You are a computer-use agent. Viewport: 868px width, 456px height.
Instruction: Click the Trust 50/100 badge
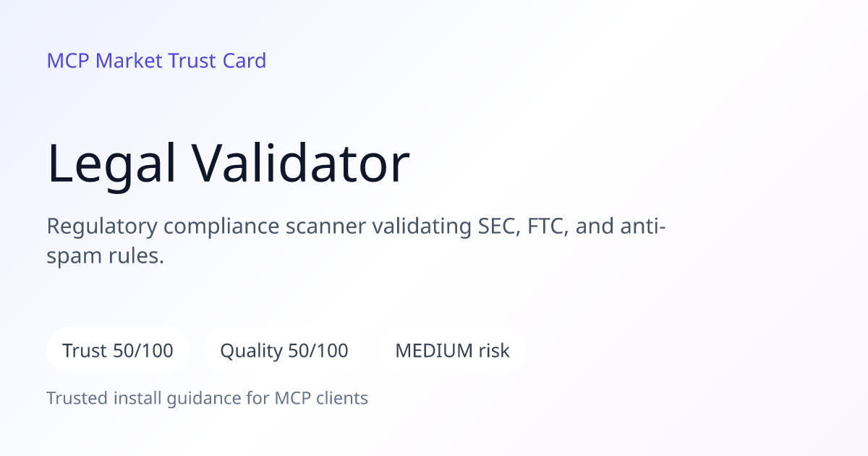118,351
